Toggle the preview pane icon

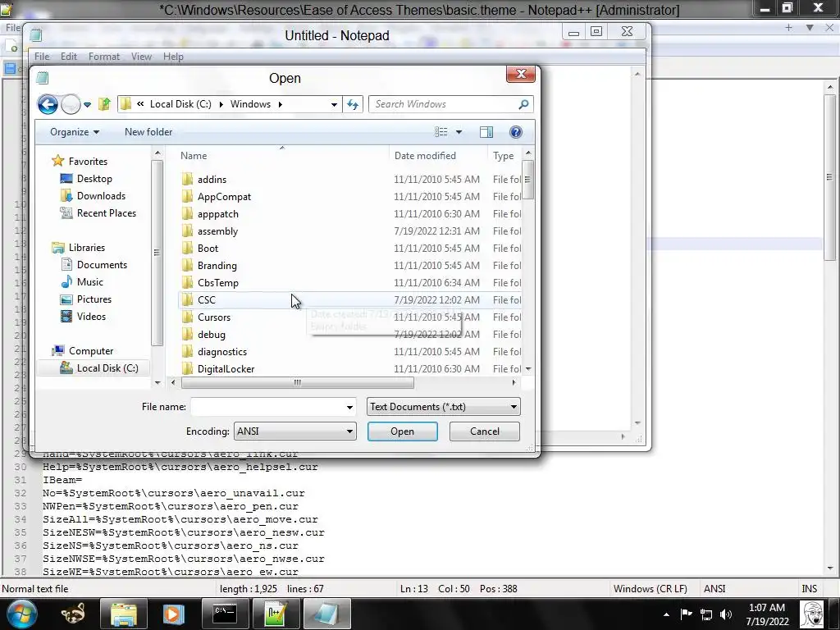(486, 132)
